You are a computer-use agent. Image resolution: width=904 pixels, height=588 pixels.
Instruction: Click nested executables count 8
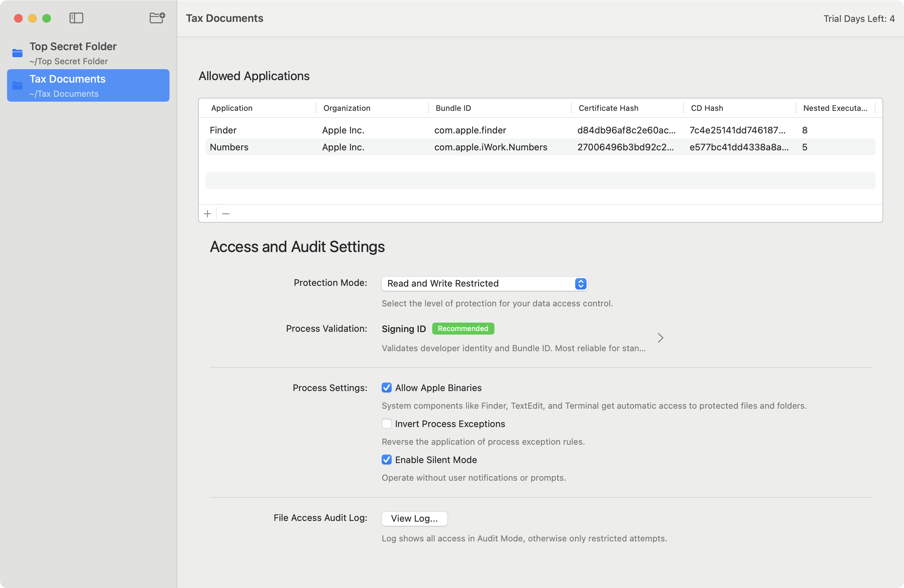pyautogui.click(x=804, y=130)
